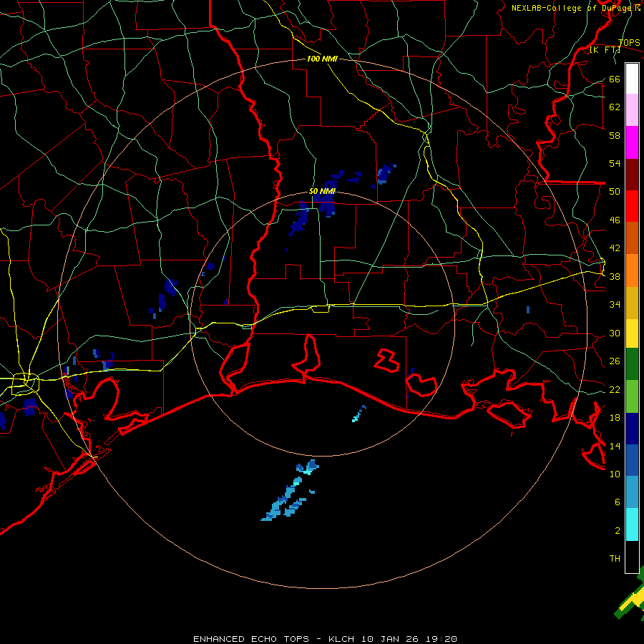Click the legend value 26
This screenshot has height=644, width=644.
point(615,361)
